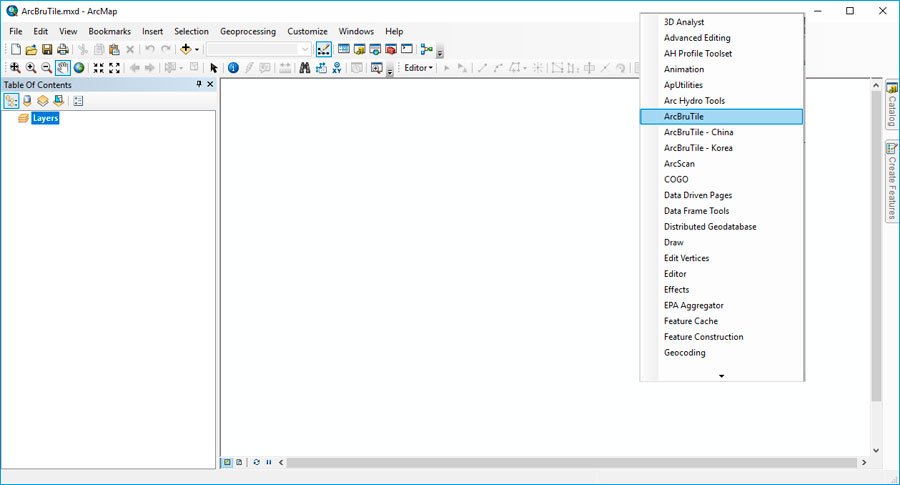The height and width of the screenshot is (485, 900).
Task: Open the Search window icon
Action: coord(375,49)
